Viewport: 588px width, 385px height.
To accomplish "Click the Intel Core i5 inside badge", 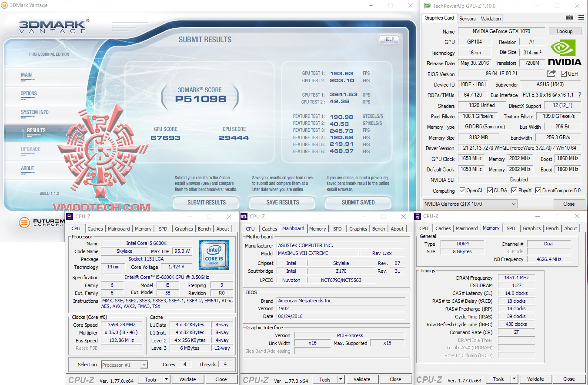I will tap(214, 254).
